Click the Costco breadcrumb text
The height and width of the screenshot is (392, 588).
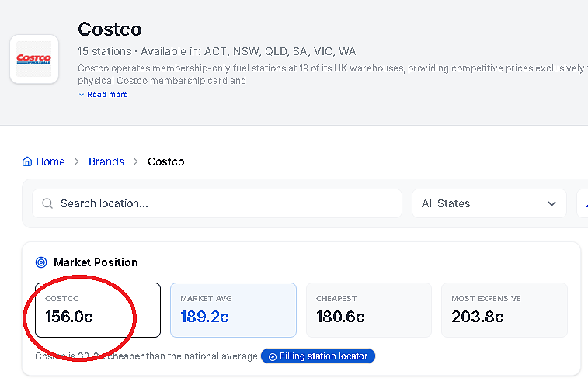point(165,161)
